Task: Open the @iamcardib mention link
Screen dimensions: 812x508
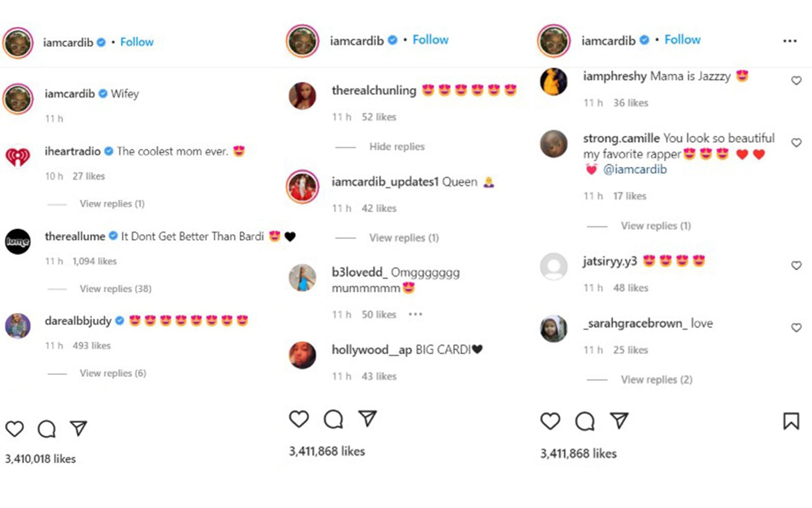Action: [x=635, y=169]
